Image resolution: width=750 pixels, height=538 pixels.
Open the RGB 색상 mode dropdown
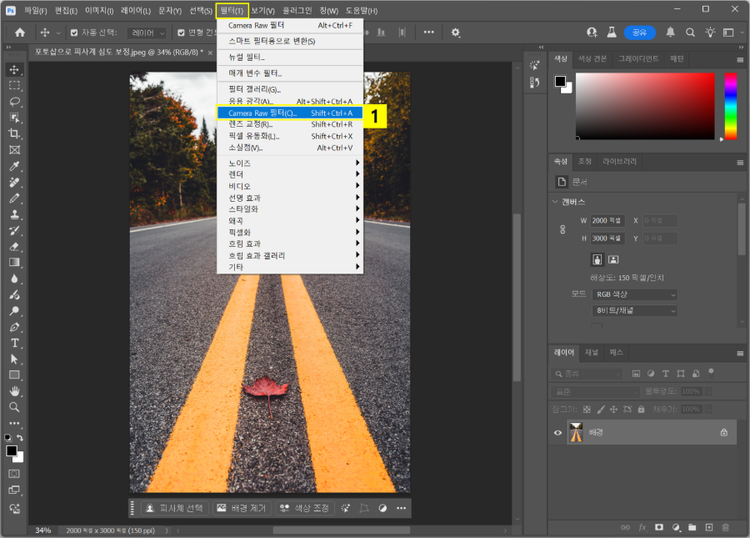pos(635,295)
